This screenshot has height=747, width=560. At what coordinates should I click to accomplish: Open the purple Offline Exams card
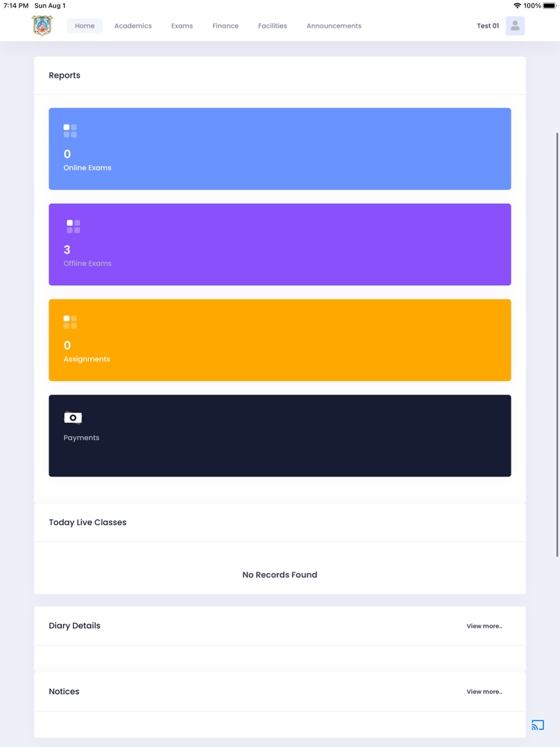tap(280, 244)
